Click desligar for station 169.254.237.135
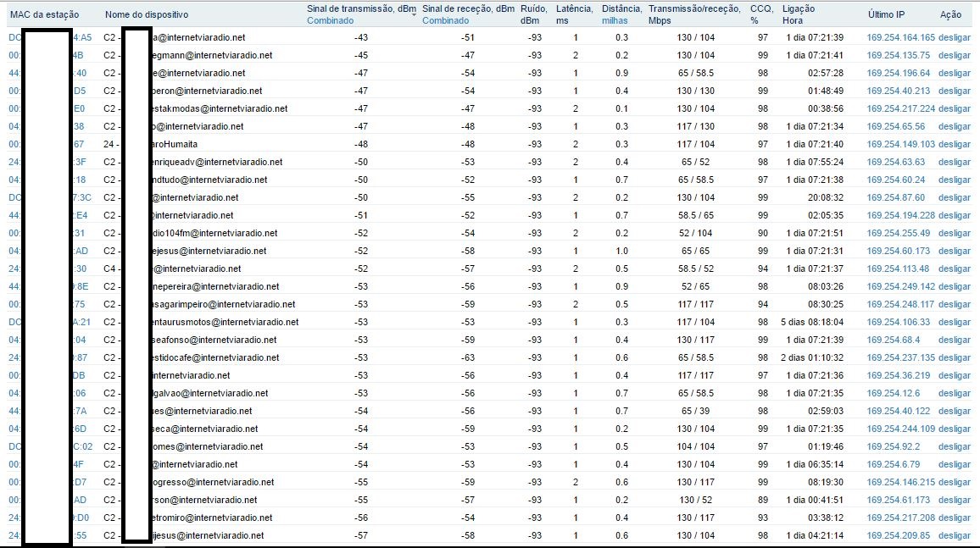The height and width of the screenshot is (548, 980). coord(955,357)
